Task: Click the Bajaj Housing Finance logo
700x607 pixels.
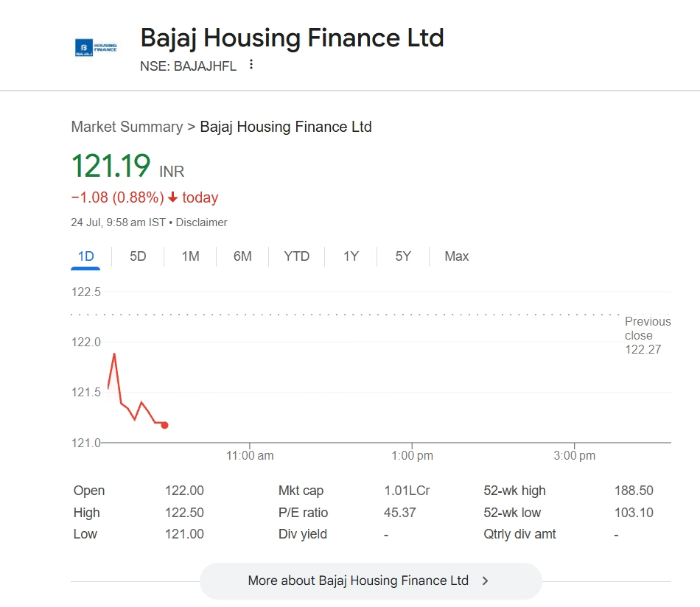Action: click(x=96, y=48)
